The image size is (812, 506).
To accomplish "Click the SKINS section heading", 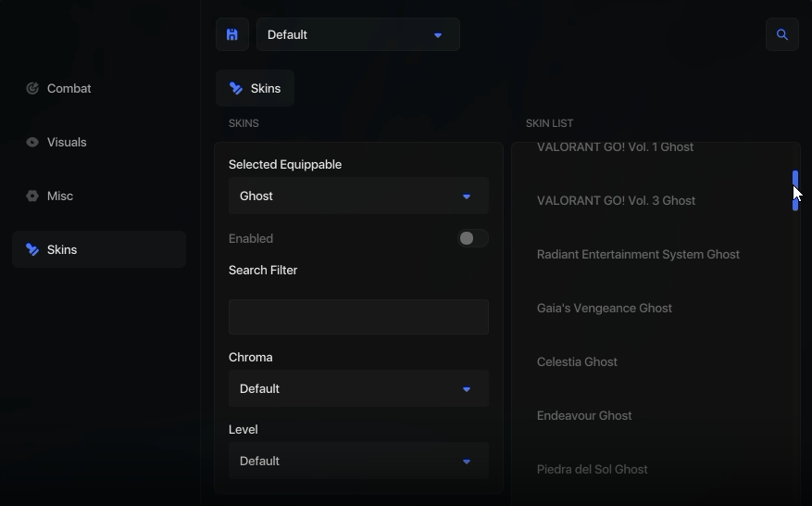I will tap(244, 123).
